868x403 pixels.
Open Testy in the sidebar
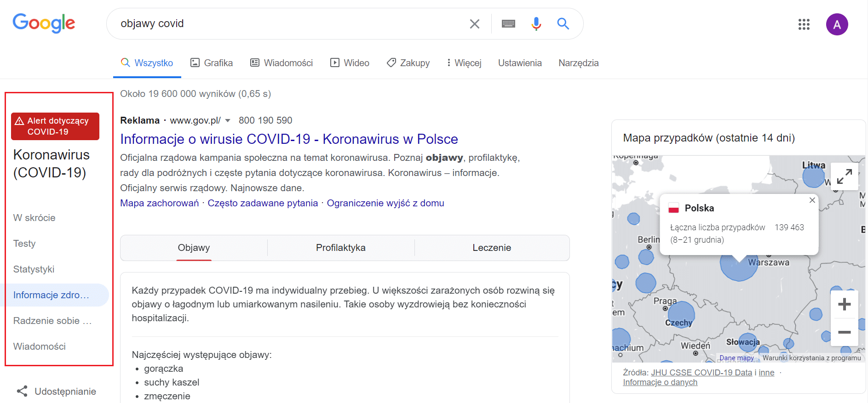click(x=24, y=244)
